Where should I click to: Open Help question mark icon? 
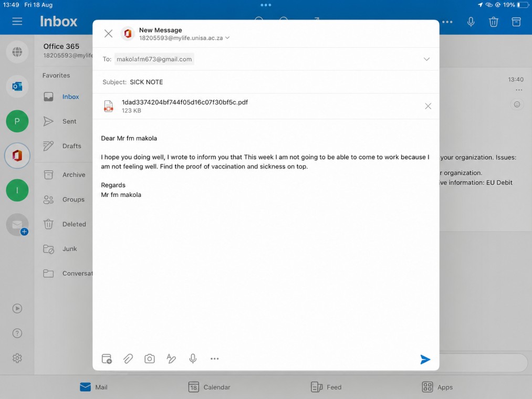tap(17, 333)
